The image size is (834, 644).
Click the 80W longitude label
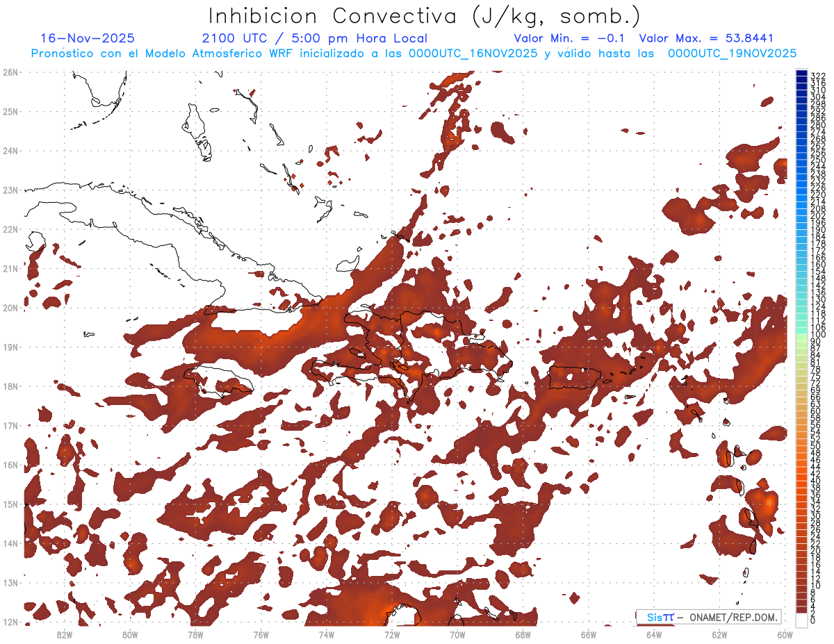129,634
